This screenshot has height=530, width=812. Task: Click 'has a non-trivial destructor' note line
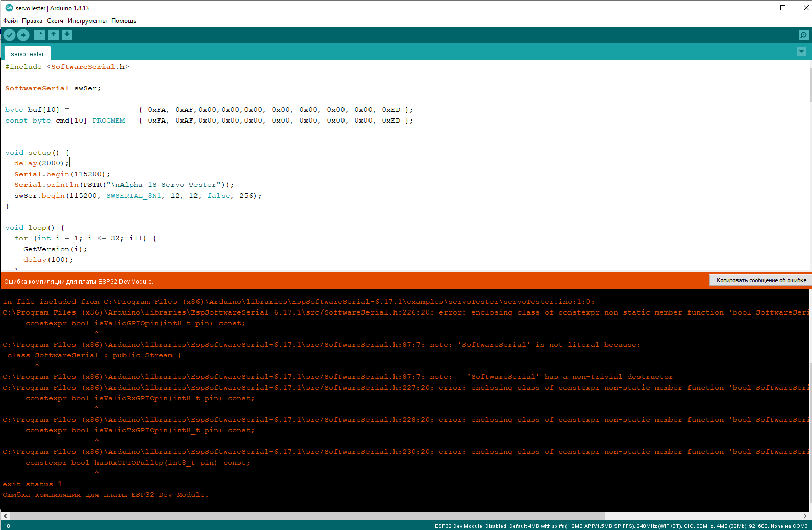[x=338, y=377]
